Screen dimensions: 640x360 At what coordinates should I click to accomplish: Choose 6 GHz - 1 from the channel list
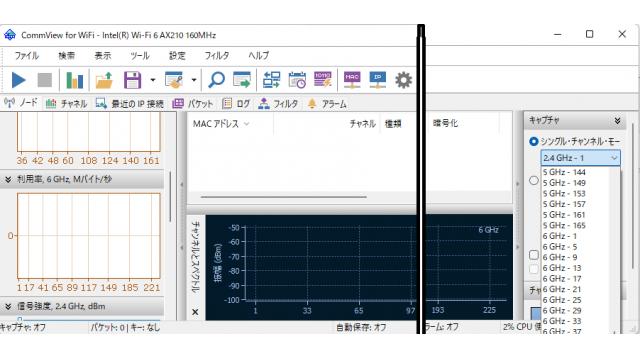point(560,236)
